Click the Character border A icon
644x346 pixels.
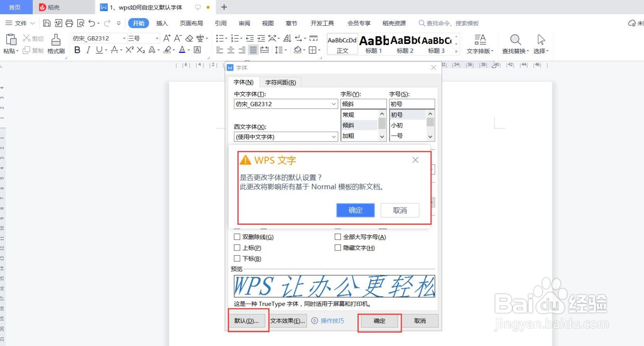pyautogui.click(x=197, y=50)
